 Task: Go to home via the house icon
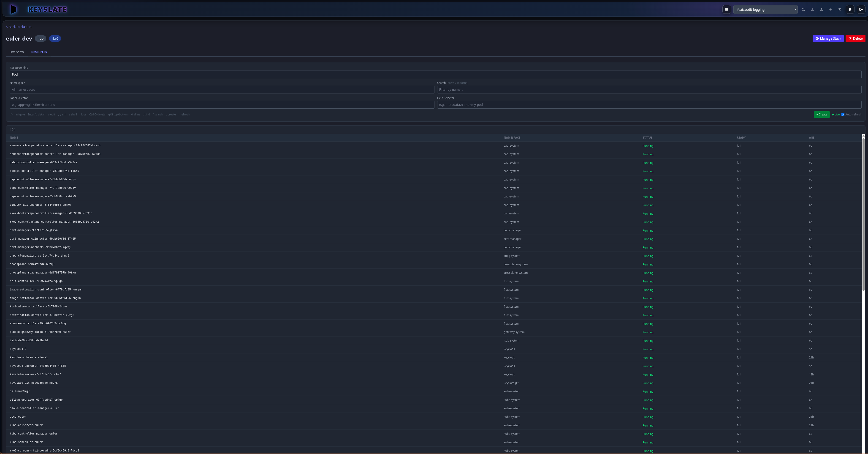pos(850,9)
